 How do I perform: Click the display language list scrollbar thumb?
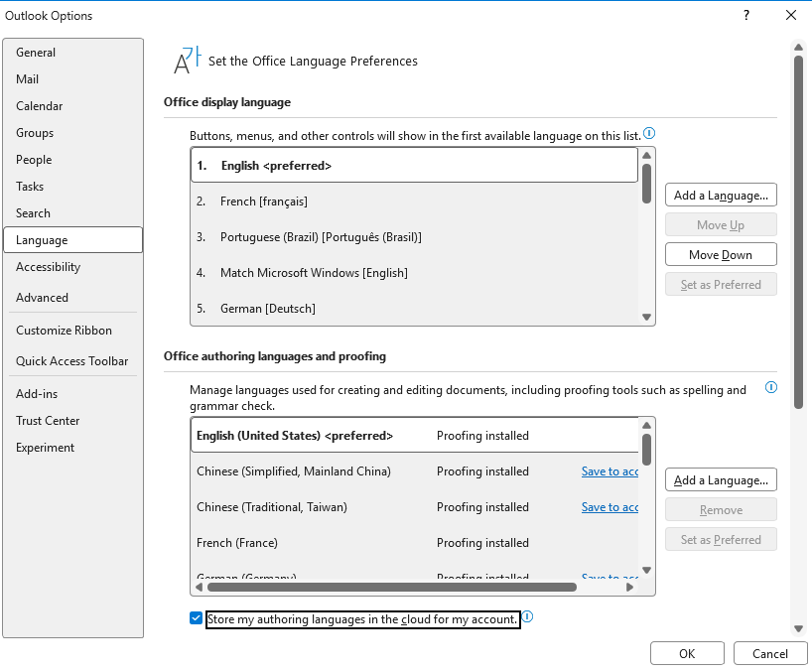[646, 184]
